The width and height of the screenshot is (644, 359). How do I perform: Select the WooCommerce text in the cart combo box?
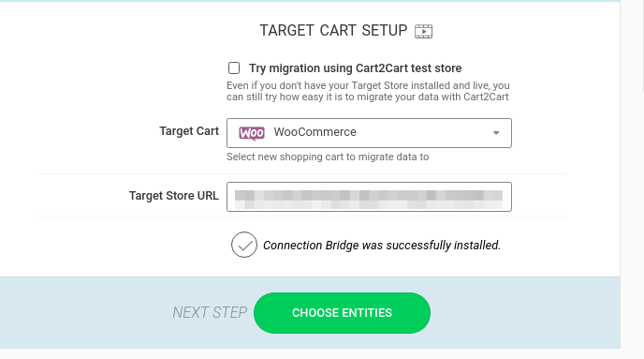pos(315,132)
